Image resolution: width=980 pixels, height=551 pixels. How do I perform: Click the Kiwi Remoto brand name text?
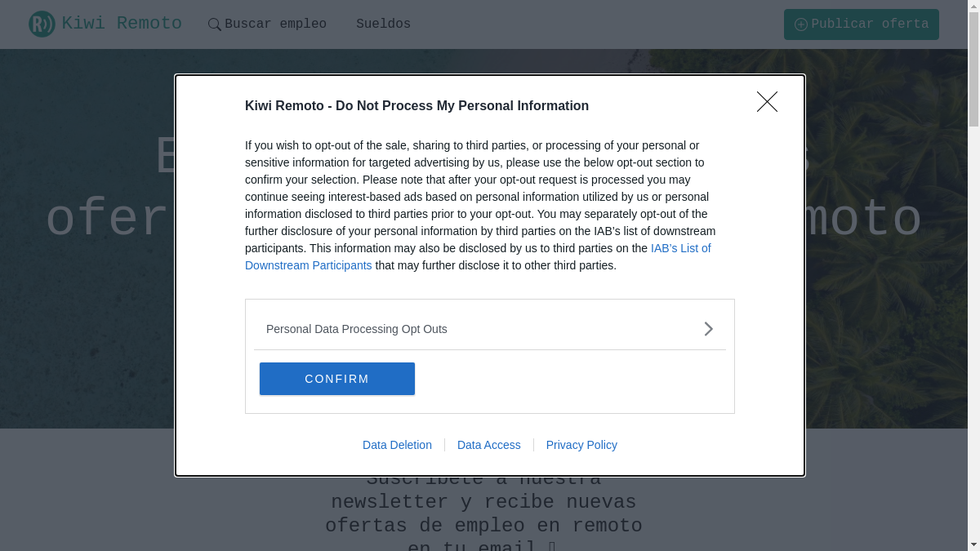pos(122,24)
